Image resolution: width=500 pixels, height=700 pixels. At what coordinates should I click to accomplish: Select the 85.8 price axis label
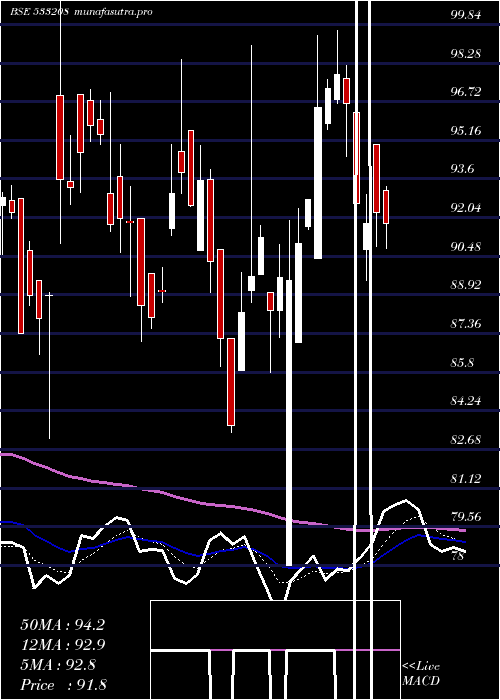(462, 362)
